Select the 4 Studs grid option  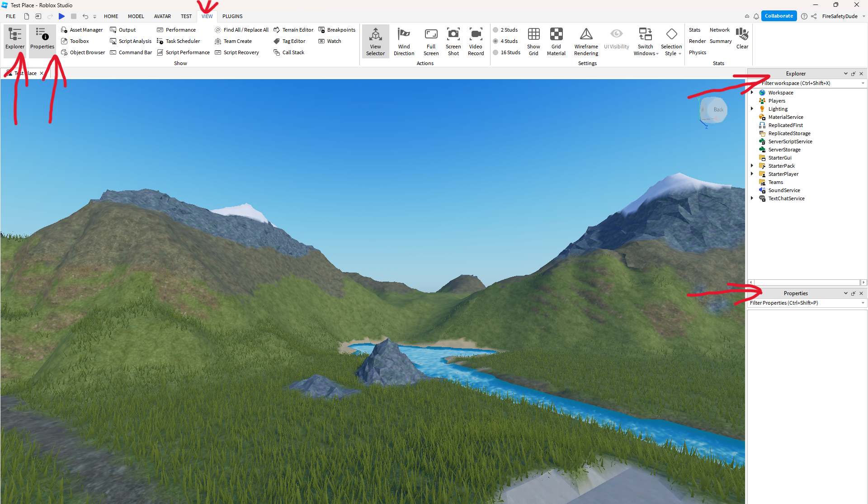(506, 41)
